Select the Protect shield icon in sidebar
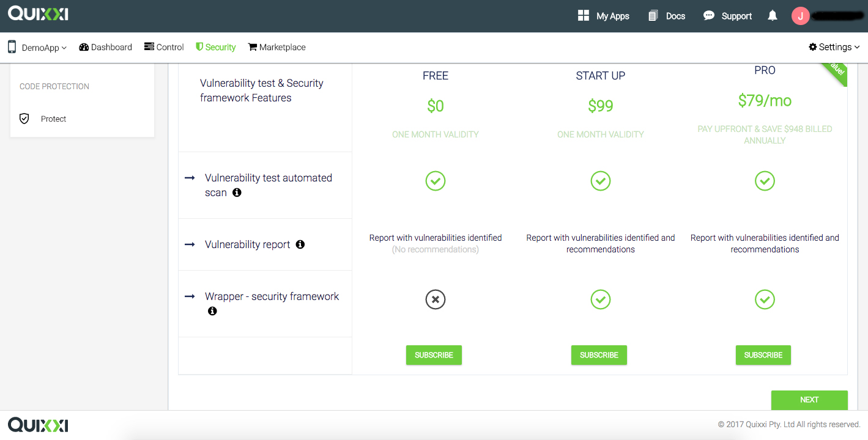868x440 pixels. (24, 119)
